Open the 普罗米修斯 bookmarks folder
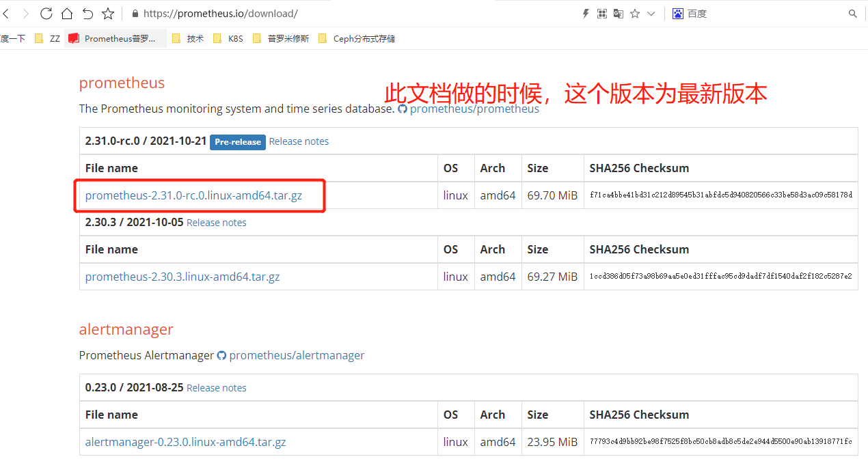This screenshot has width=868, height=459. [x=281, y=38]
